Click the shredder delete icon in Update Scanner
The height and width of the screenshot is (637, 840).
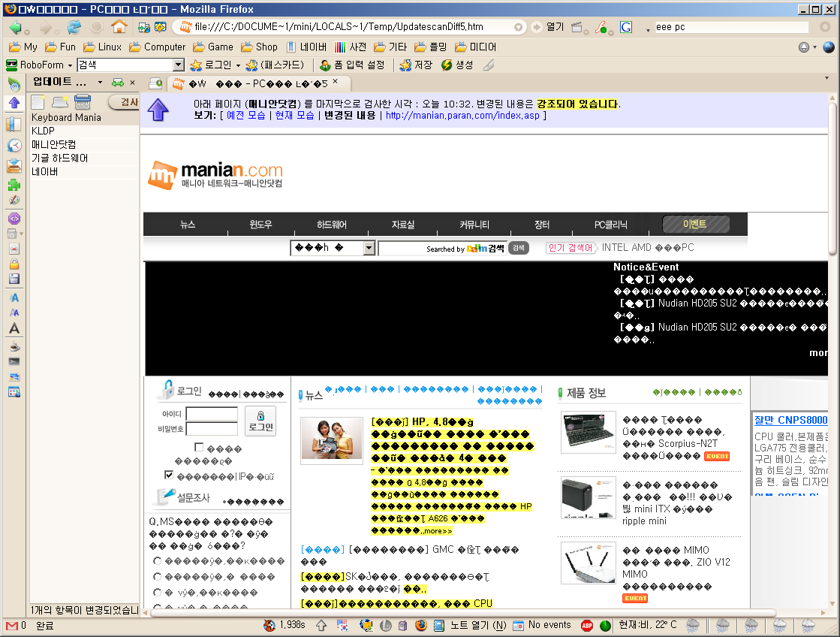[x=83, y=101]
